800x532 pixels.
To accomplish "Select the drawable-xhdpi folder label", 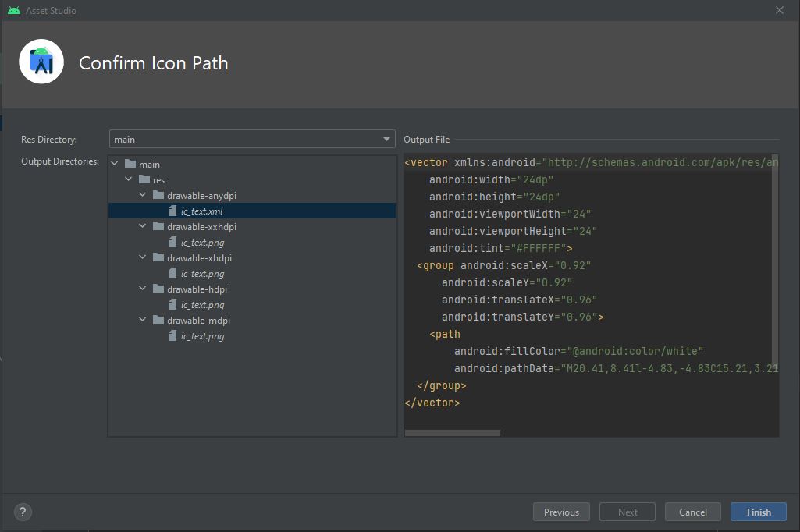I will (200, 258).
